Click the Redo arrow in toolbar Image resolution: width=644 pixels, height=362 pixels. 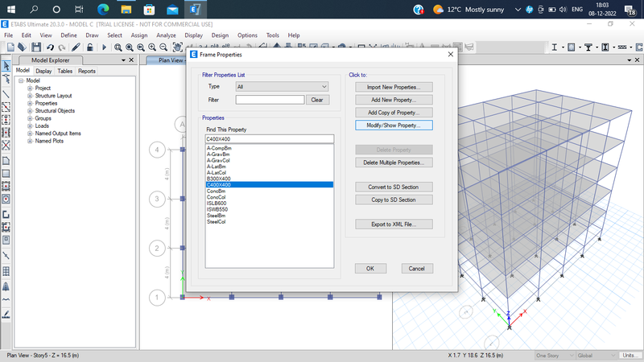(x=62, y=47)
